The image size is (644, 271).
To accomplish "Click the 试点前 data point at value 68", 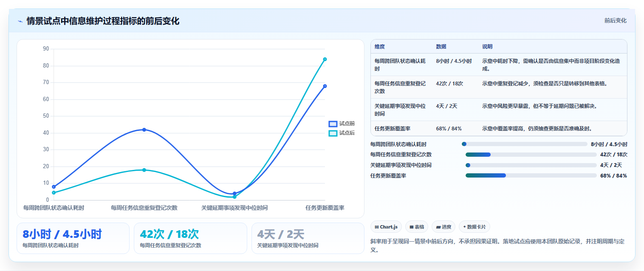I will 325,86.
